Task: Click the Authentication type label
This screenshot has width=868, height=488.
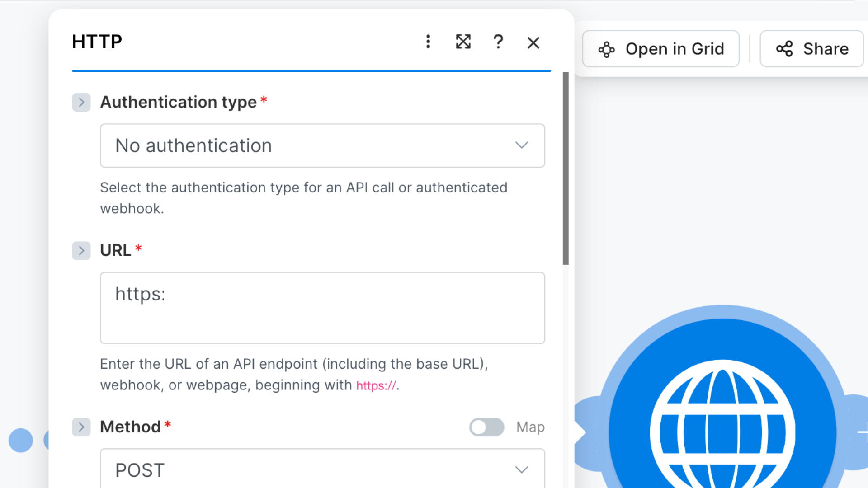Action: point(179,102)
